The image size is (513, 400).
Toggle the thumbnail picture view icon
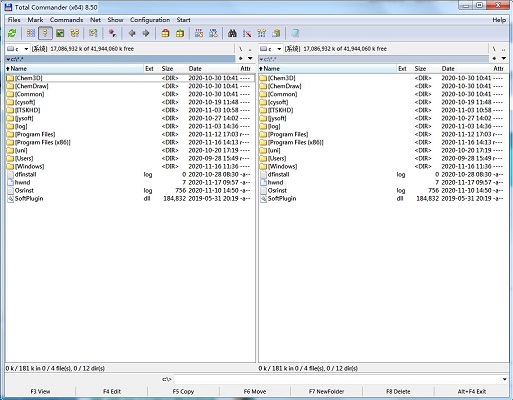60,33
